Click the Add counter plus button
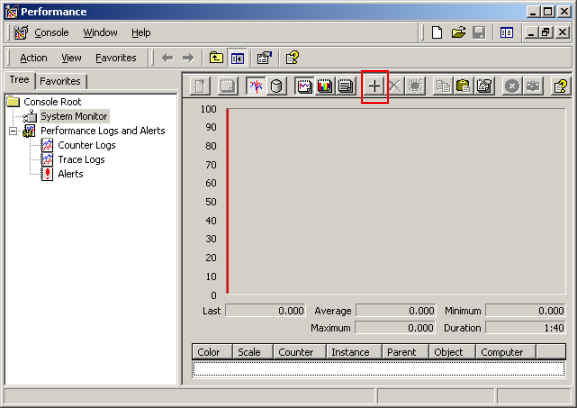The width and height of the screenshot is (577, 408). [x=374, y=86]
